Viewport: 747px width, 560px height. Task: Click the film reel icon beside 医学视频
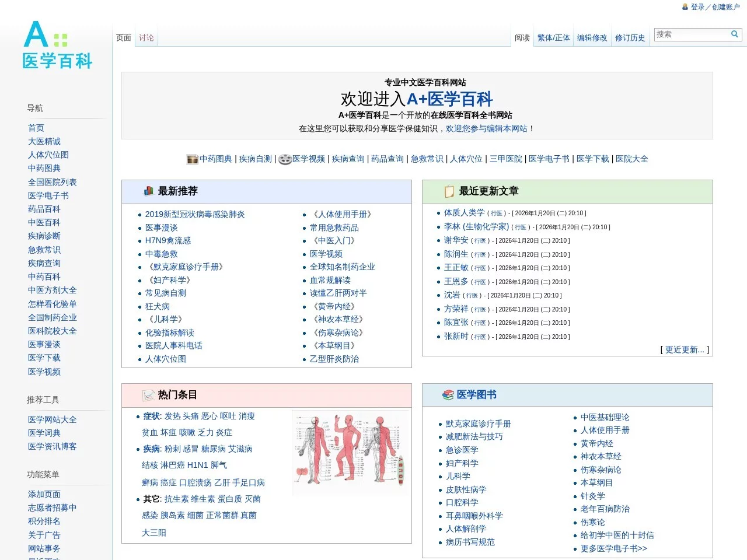285,159
